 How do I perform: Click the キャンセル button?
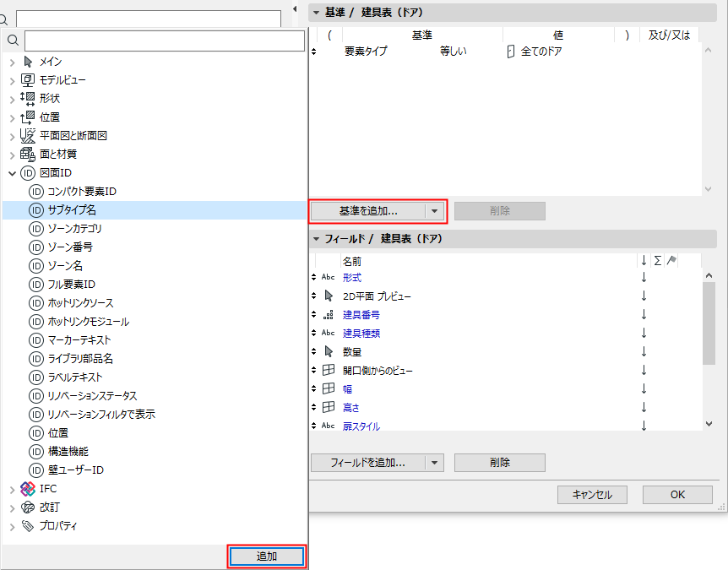click(x=592, y=495)
